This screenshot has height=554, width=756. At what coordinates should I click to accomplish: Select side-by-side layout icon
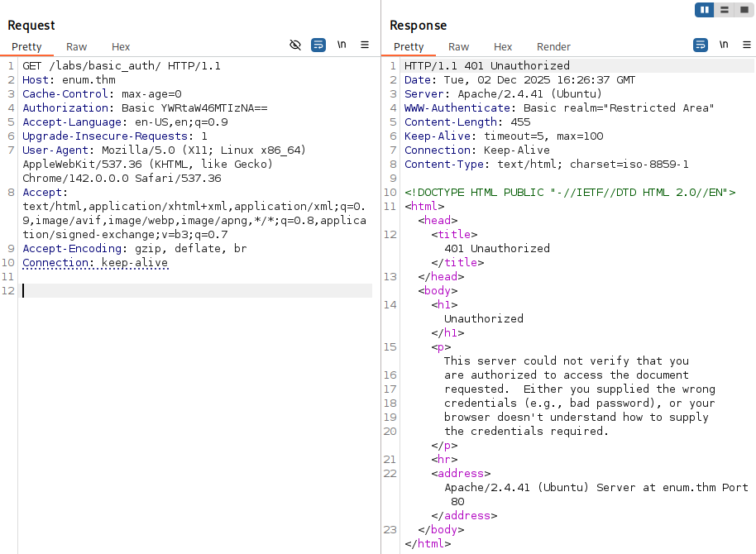point(705,10)
